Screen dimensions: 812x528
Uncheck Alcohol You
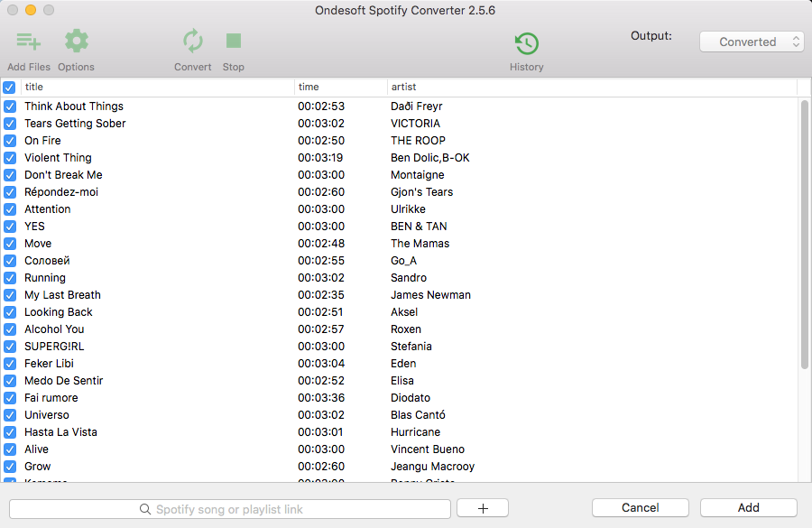(10, 329)
